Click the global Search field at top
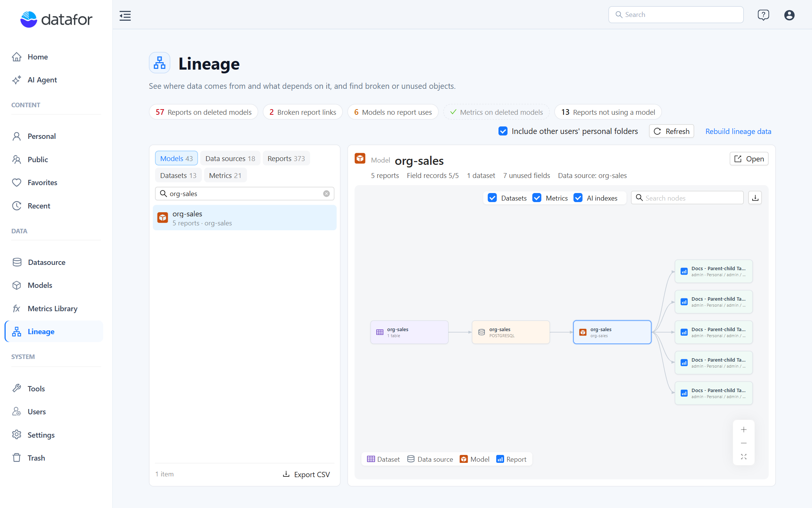The width and height of the screenshot is (812, 508). point(676,15)
